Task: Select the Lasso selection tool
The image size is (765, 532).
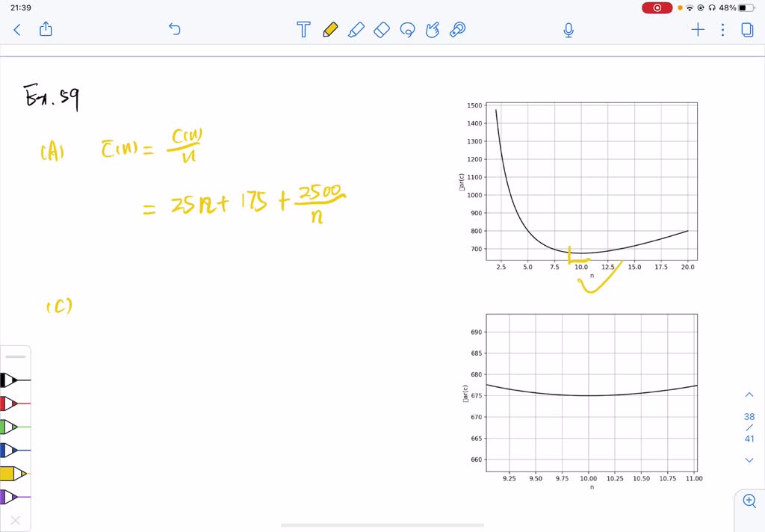Action: coord(408,30)
